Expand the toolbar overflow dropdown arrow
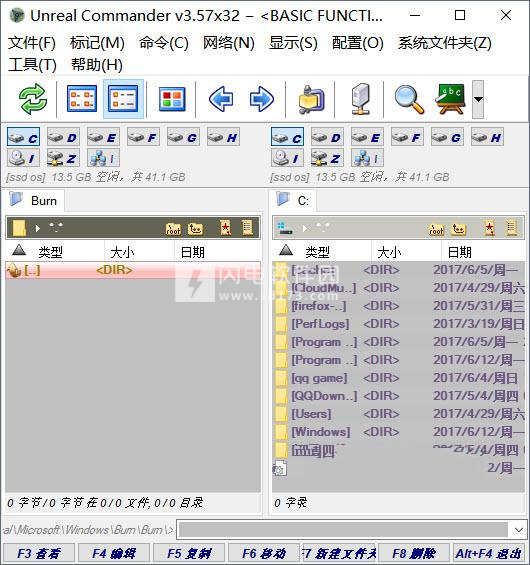This screenshot has width=530, height=565. 478,99
